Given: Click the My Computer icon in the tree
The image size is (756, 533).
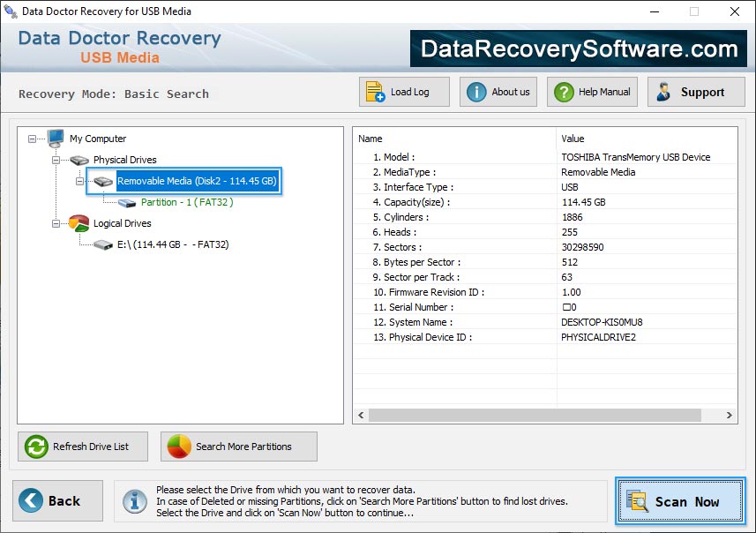Looking at the screenshot, I should (x=55, y=139).
